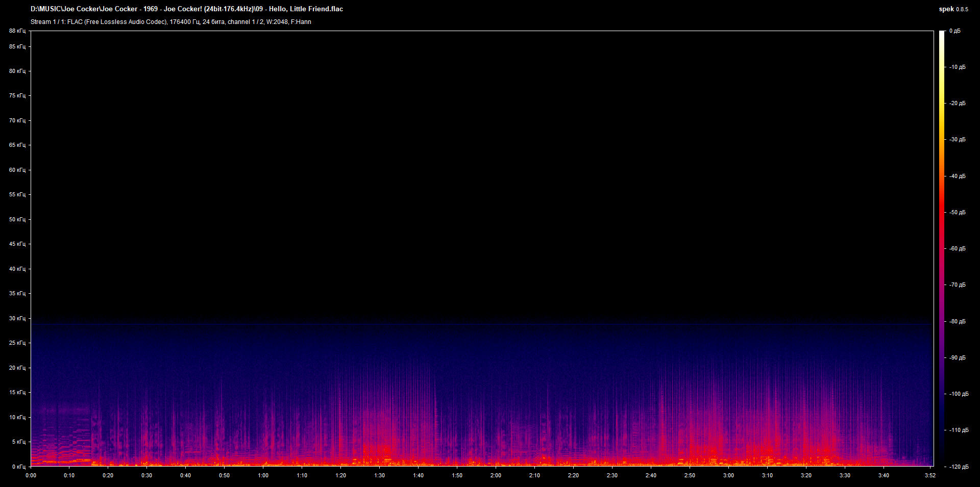Click the "2:50" time axis label

point(690,475)
